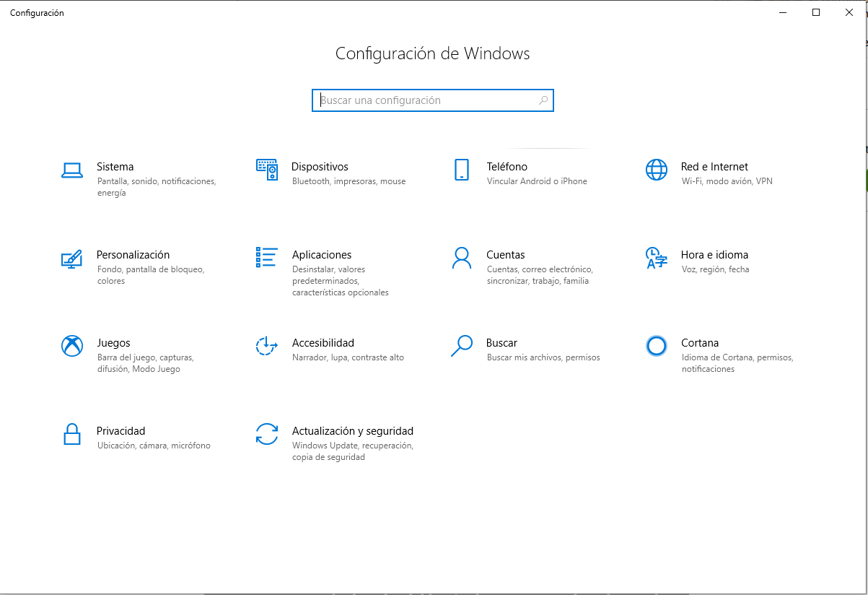
Task: Open Teléfono via its phone icon
Action: tap(462, 170)
